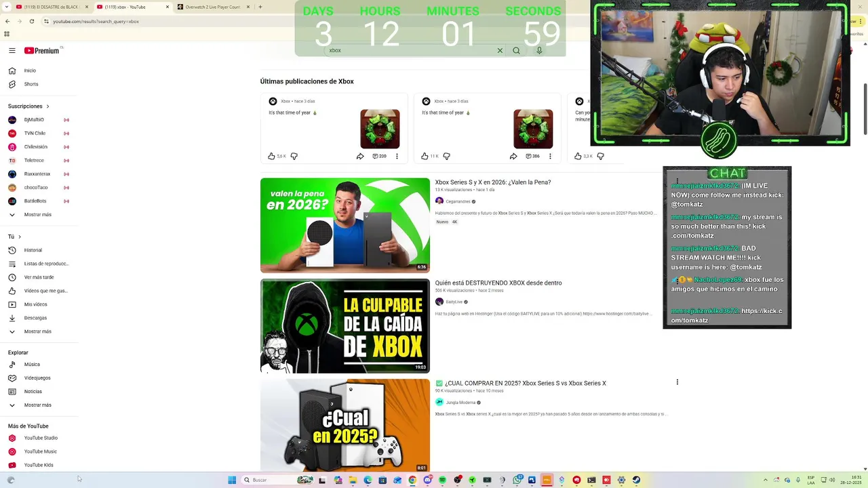Open WhatsApp from the taskbar

[x=517, y=480]
